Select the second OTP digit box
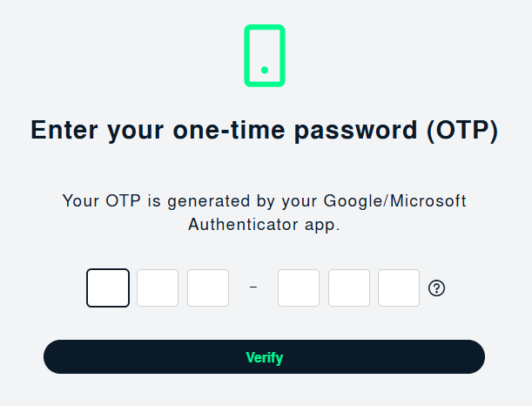Image resolution: width=532 pixels, height=406 pixels. 158,288
